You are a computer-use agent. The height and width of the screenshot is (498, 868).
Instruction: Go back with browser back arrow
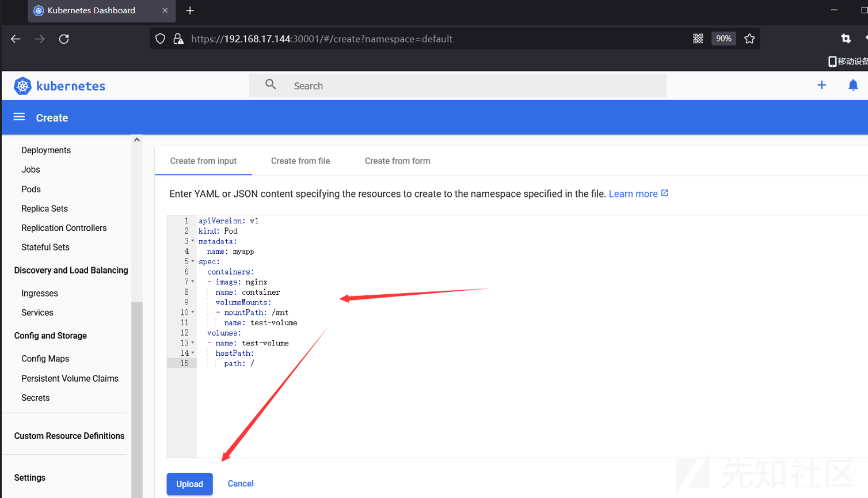(x=16, y=39)
